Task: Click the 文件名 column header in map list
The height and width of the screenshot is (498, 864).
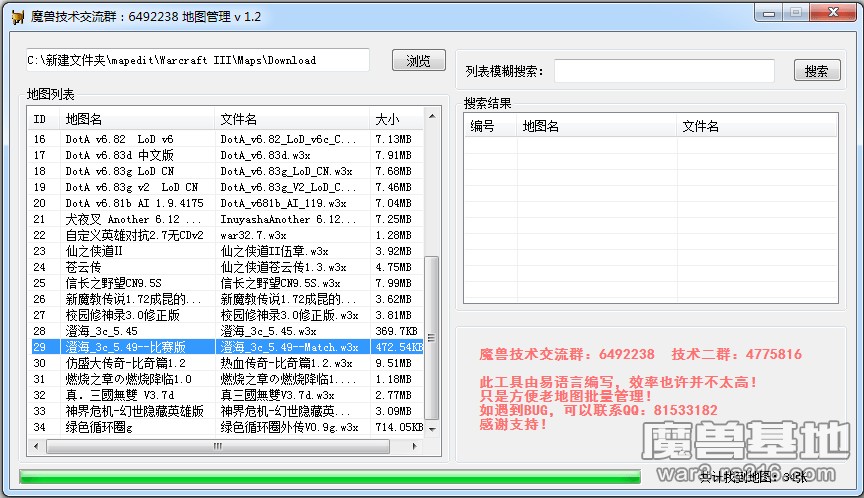Action: coord(292,119)
